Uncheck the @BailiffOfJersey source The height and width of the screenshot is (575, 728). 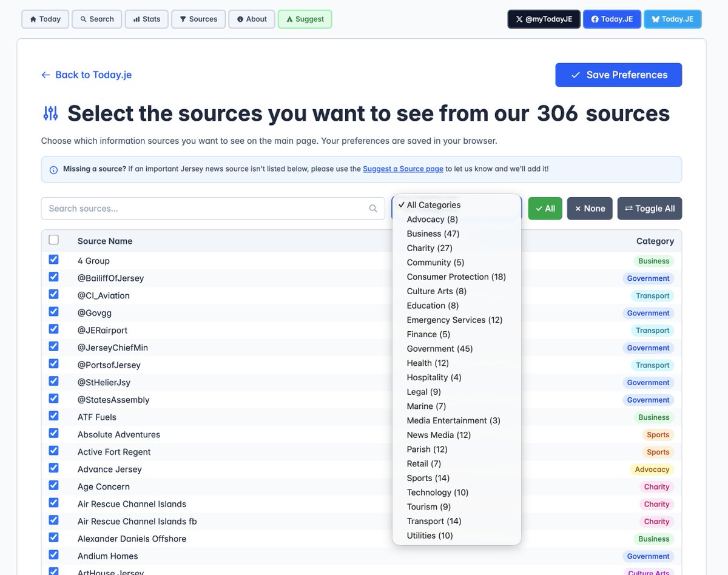point(53,277)
